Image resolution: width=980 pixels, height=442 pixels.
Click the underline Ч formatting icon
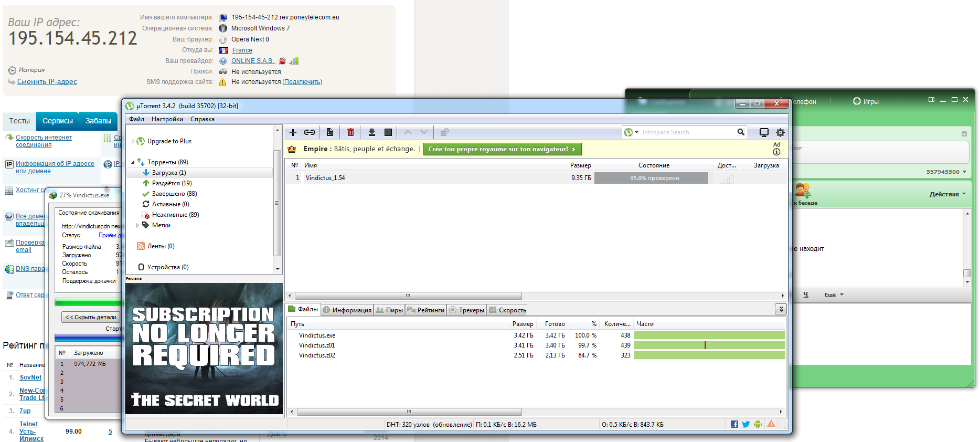pos(806,295)
